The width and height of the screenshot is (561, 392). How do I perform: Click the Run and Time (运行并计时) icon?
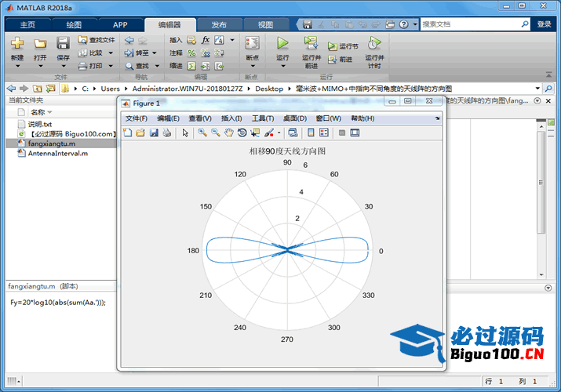[x=374, y=43]
